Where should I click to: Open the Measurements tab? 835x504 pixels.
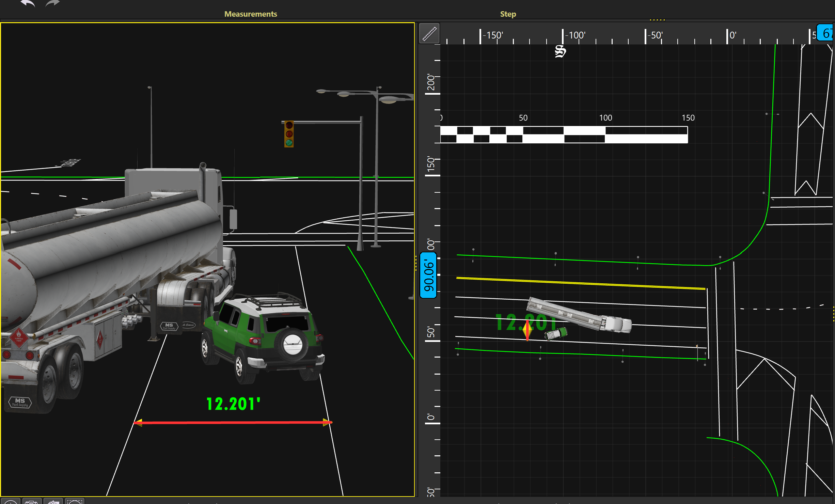(x=250, y=14)
